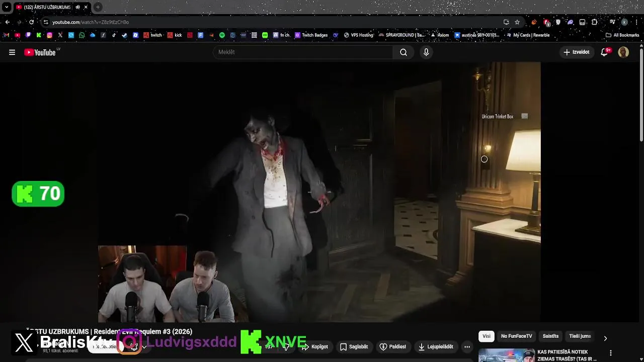Image resolution: width=644 pixels, height=362 pixels.
Task: Open the SPRAYGROUND bookmark
Action: pos(401,35)
